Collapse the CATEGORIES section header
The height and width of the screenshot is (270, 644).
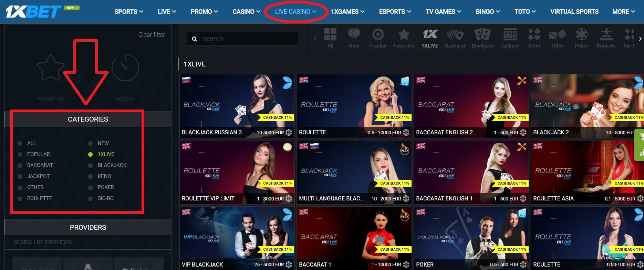(88, 119)
